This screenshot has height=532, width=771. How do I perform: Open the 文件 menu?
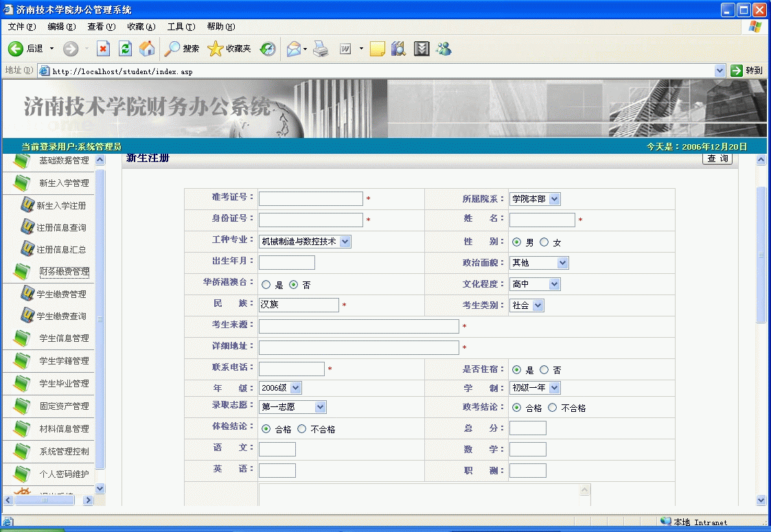click(x=22, y=27)
